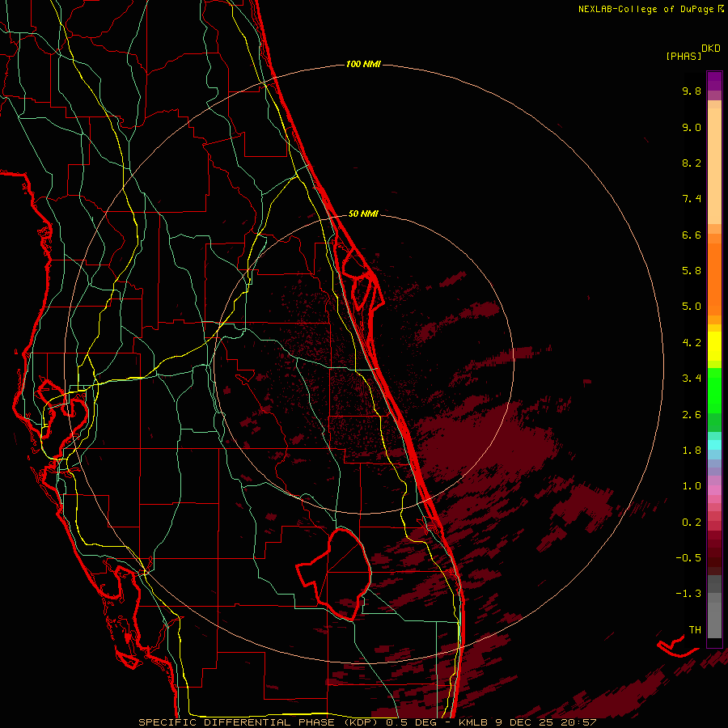Click the TH legend label
Screen dimensions: 728x728
[695, 630]
